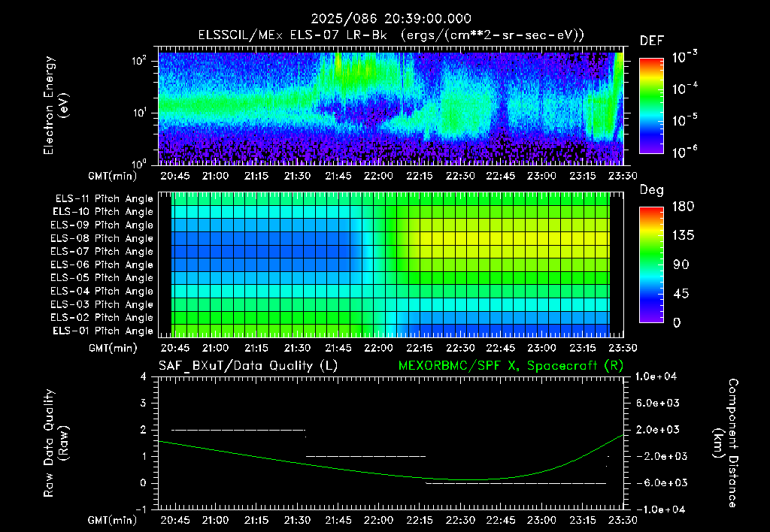Click the Deg label above the color bar
The image size is (770, 532).
click(652, 190)
